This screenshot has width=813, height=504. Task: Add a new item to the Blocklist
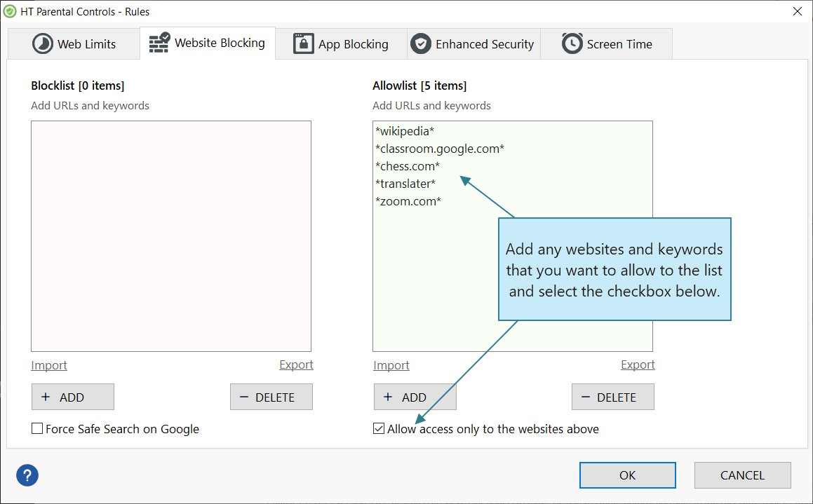[x=72, y=397]
